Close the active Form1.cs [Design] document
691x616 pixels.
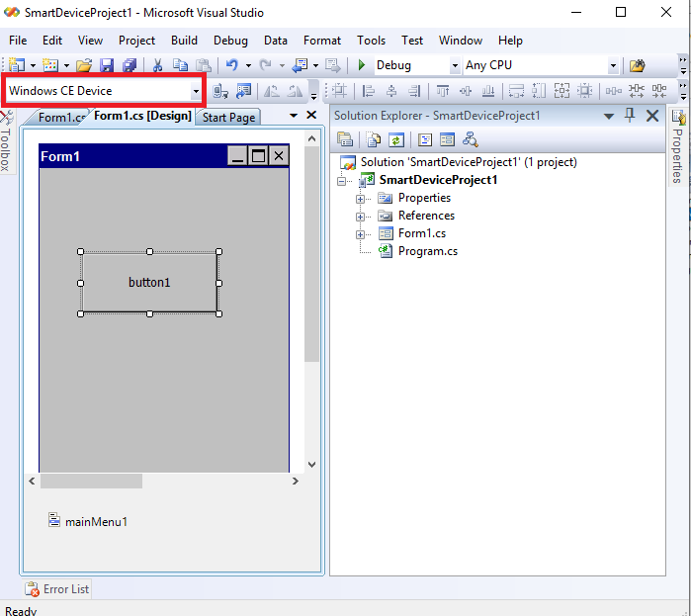coord(311,115)
